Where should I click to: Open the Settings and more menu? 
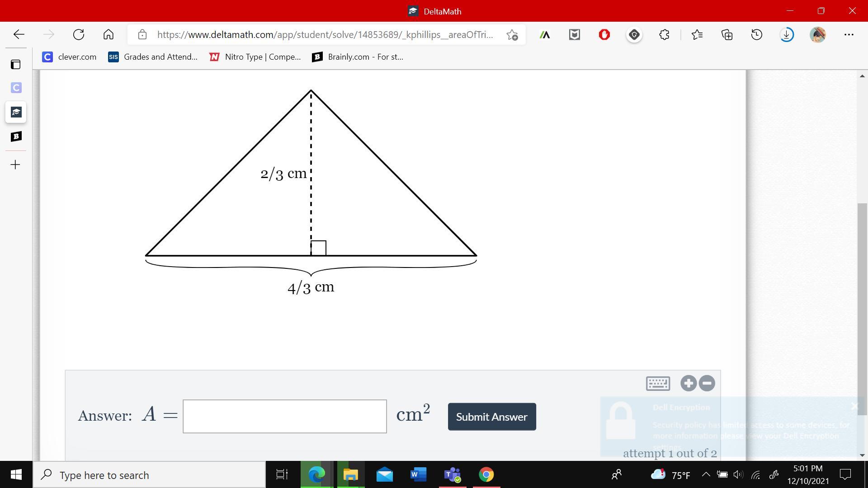tap(849, 35)
